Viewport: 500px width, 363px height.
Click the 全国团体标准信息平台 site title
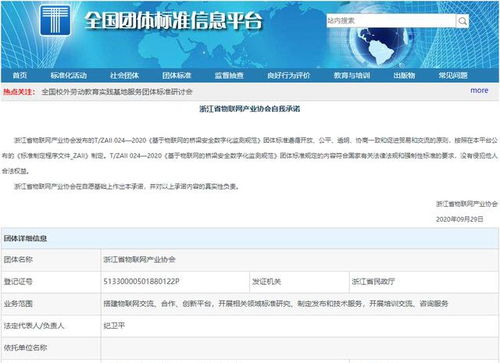(x=173, y=21)
